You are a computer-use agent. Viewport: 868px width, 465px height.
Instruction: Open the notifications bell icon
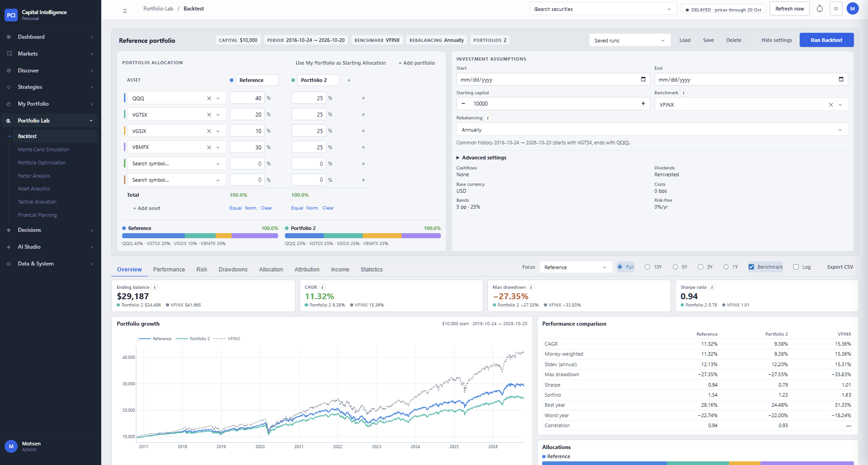tap(820, 9)
